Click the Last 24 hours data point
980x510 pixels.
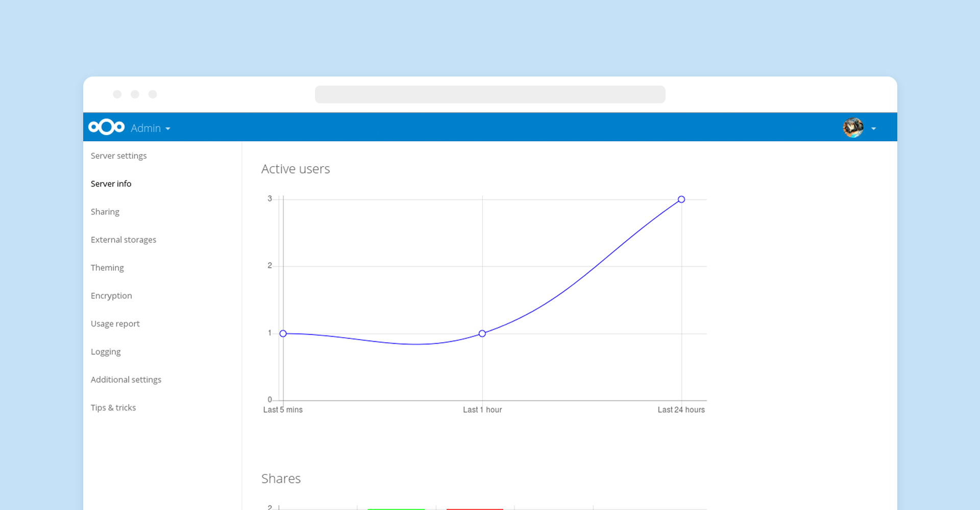[x=681, y=199]
